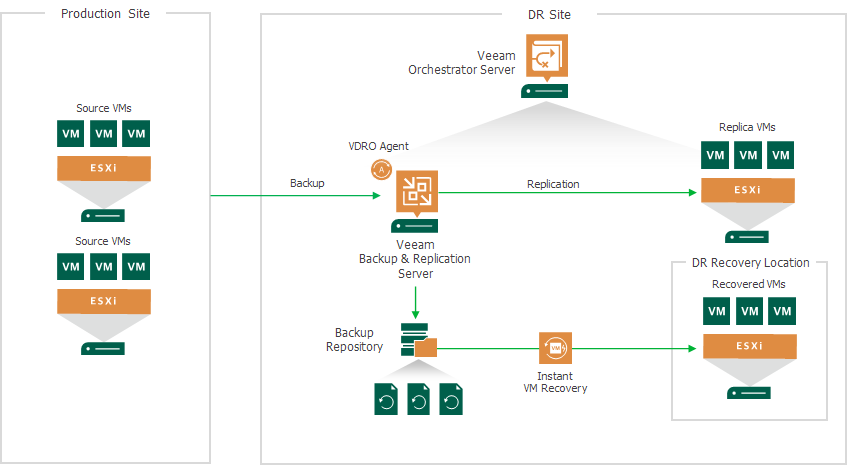Click the first VM in the upper Source VMs group
Image resolution: width=847 pixels, height=465 pixels.
point(71,133)
